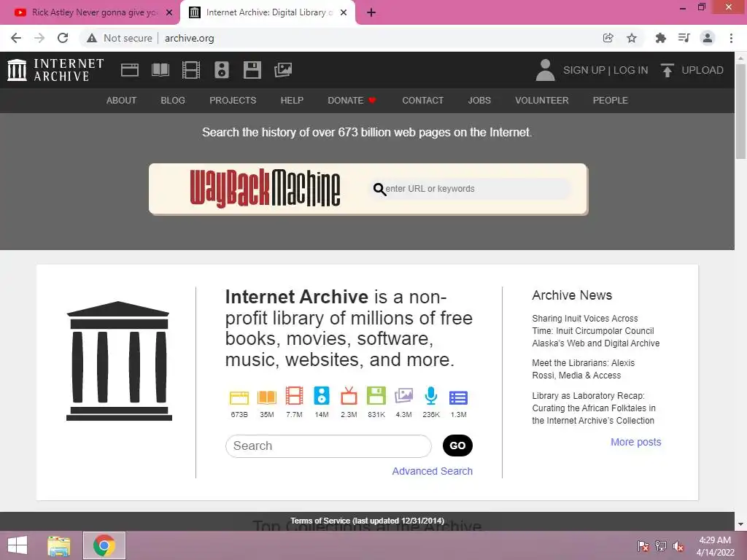Select the green software icon labeled 831K
Viewport: 747px width, 560px height.
click(376, 396)
